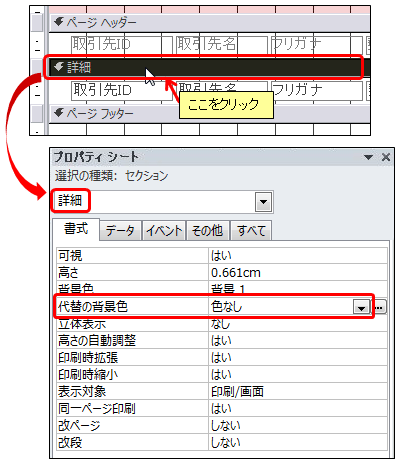Click the 可視 property value はい

(x=298, y=256)
